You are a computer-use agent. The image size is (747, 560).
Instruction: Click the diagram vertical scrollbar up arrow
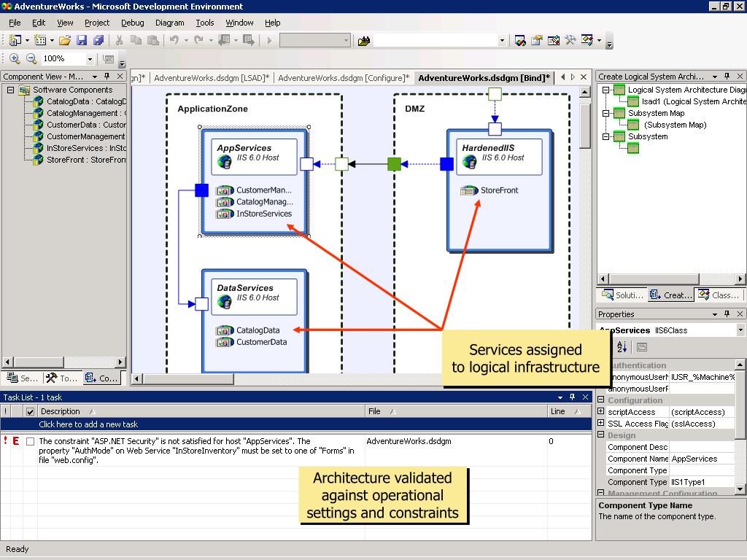point(585,93)
